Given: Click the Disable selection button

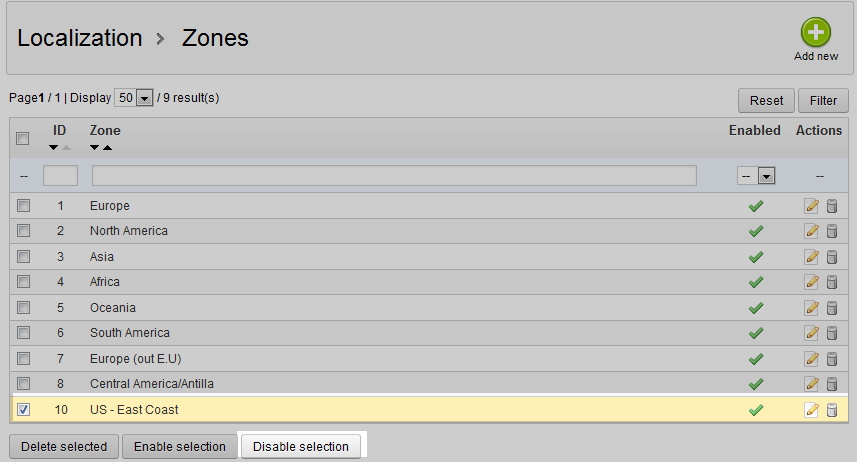Looking at the screenshot, I should [x=301, y=446].
